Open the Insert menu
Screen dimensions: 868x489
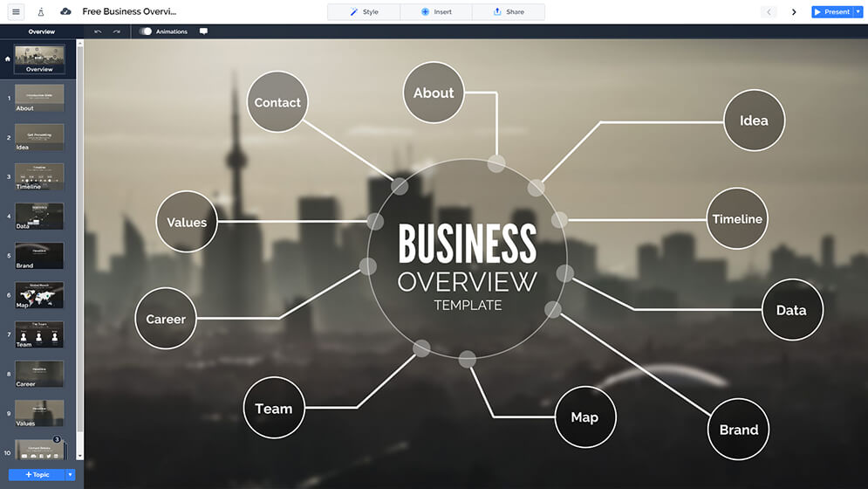click(436, 12)
